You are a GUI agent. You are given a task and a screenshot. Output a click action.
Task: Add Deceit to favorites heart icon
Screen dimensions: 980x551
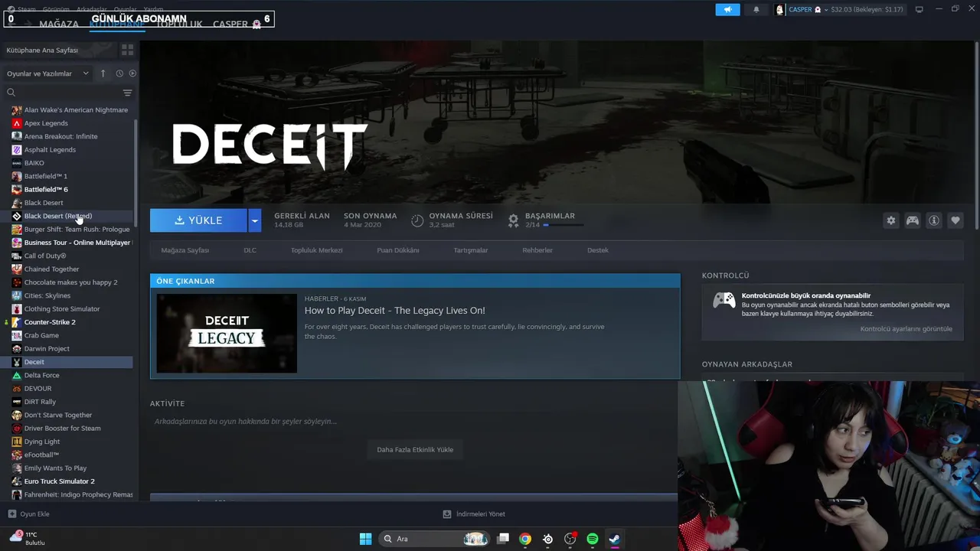point(955,220)
